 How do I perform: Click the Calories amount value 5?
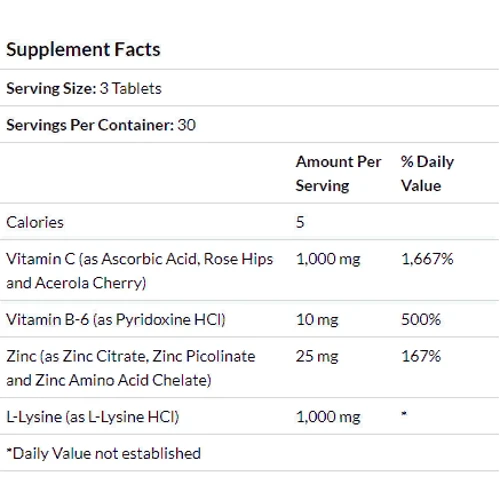[300, 222]
